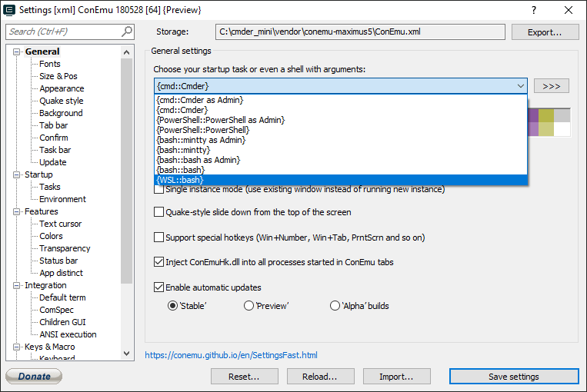587x392 pixels.
Task: Select {bash::bash as Admin} option
Action: 341,160
